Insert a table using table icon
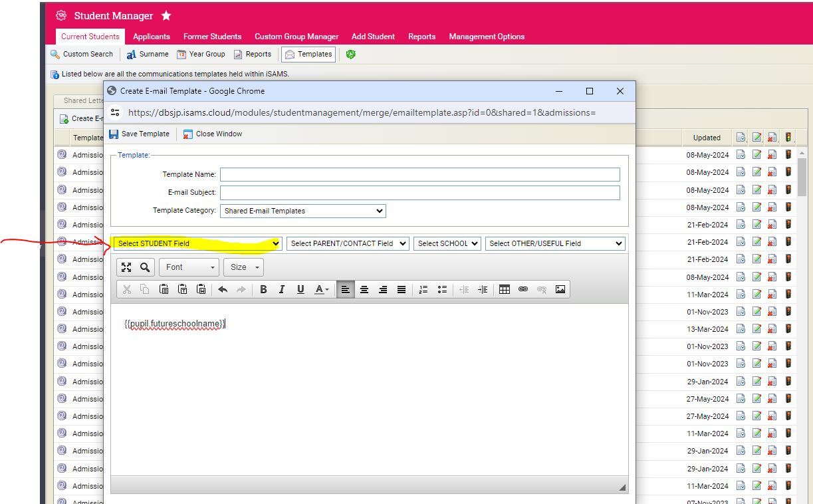The width and height of the screenshot is (813, 504). (505, 289)
